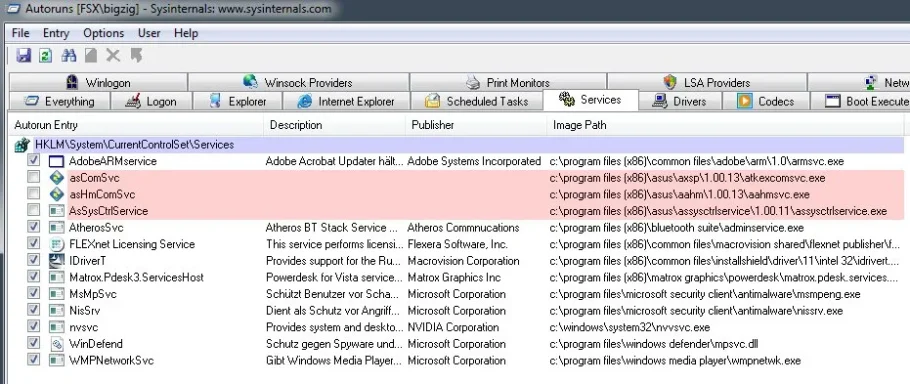Viewport: 910px width, 384px height.
Task: Uncheck the Matrox.Pdesk3.ServicesHost checkbox
Action: [34, 276]
